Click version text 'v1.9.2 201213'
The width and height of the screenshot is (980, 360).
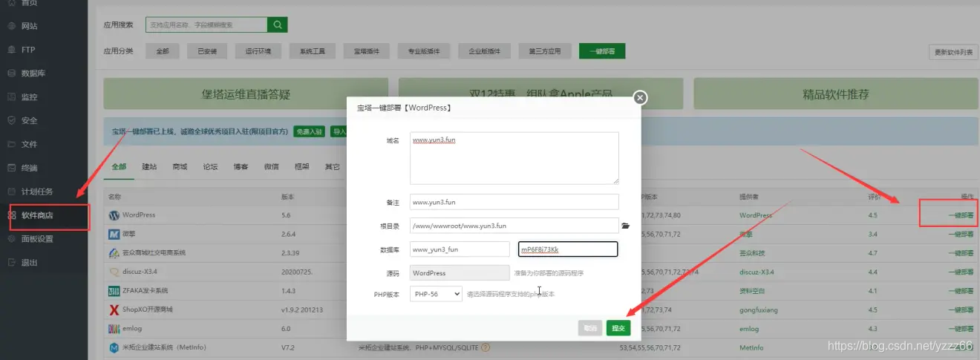click(301, 310)
